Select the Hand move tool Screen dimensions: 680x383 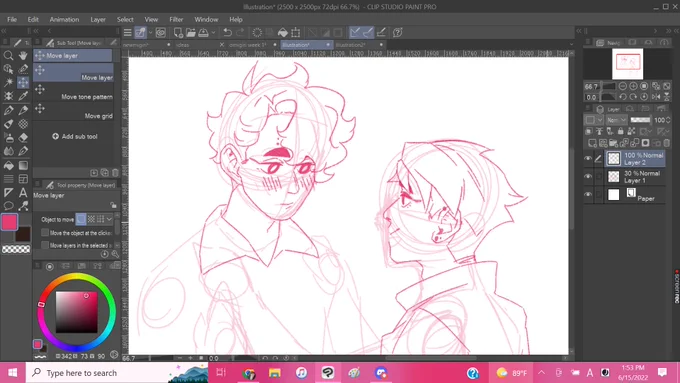(x=23, y=56)
